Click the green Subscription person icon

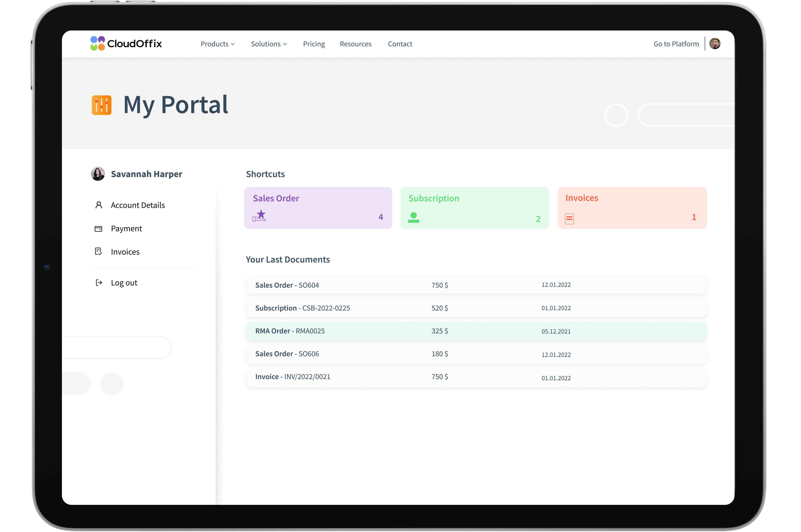click(413, 217)
